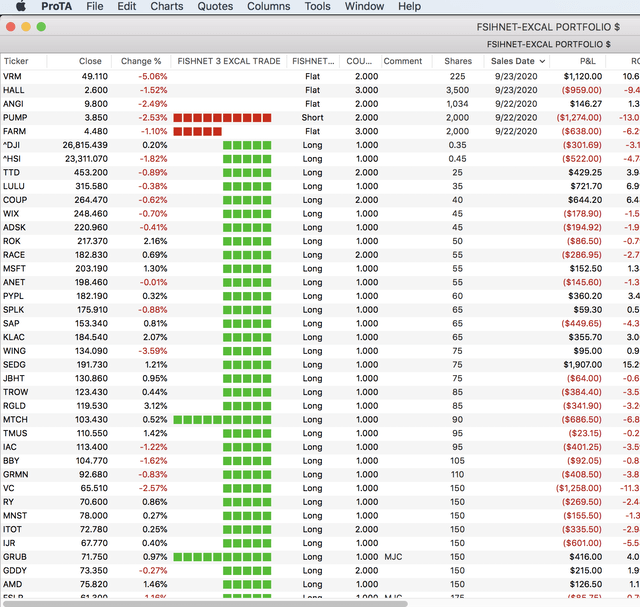The height and width of the screenshot is (607, 640).
Task: Click HALL shares value 3,500
Action: 457,90
